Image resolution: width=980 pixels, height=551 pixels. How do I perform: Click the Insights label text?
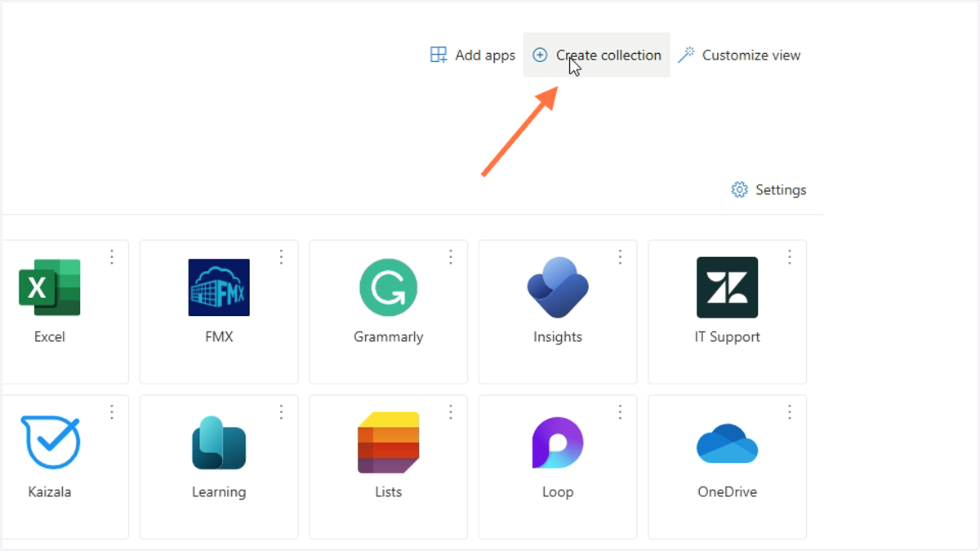(558, 337)
